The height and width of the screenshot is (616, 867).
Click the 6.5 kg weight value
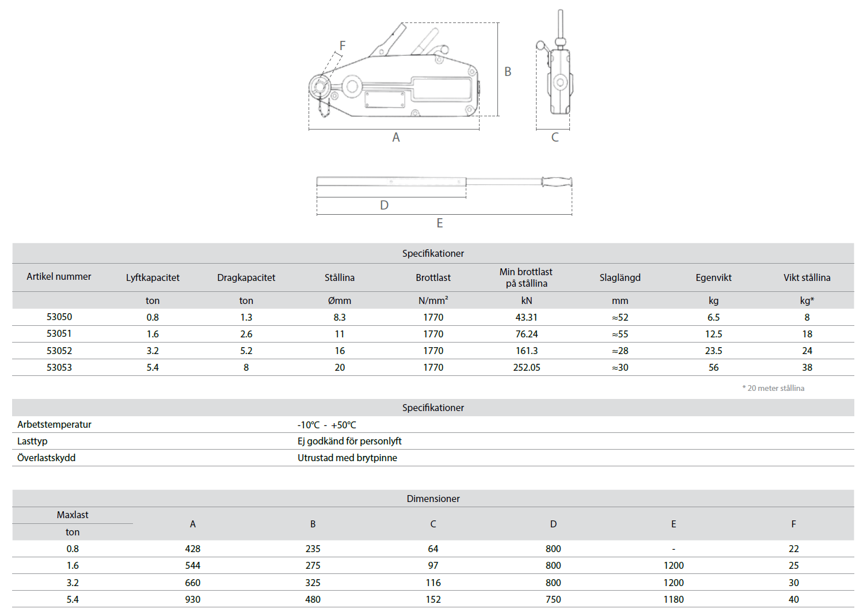click(x=714, y=317)
